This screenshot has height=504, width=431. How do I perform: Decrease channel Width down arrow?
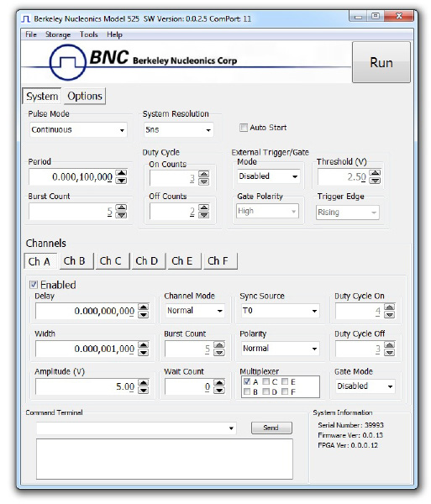144,352
